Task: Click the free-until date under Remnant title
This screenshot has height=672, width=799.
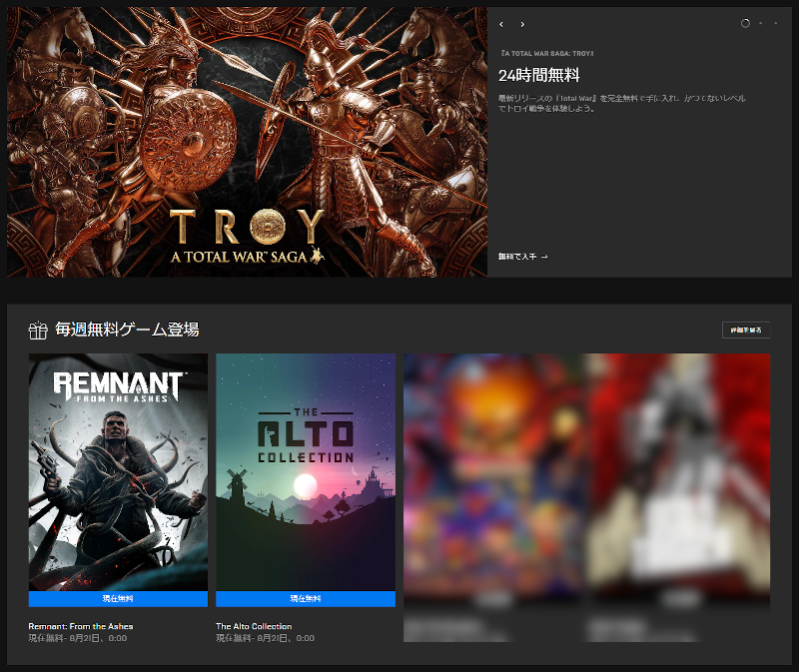Action: 78,638
